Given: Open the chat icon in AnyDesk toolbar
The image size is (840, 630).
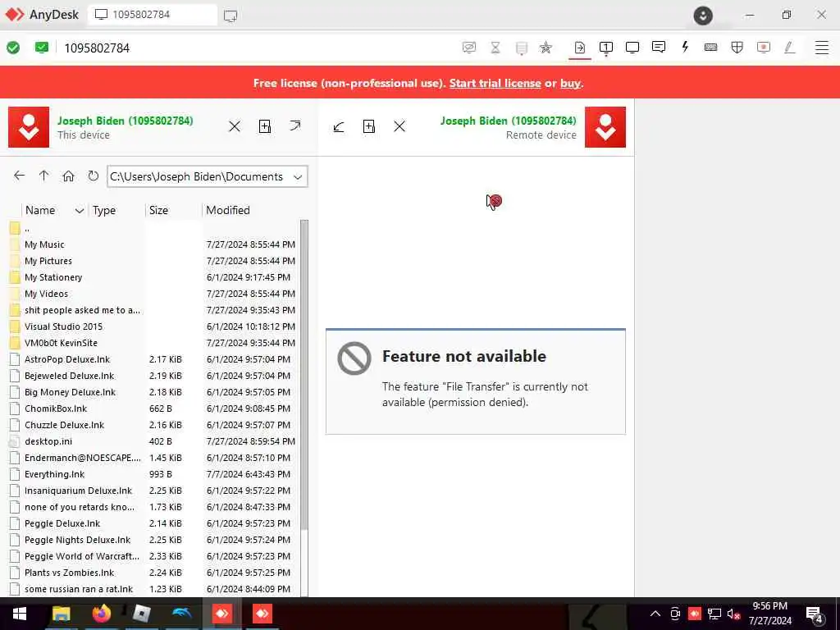Looking at the screenshot, I should [659, 47].
